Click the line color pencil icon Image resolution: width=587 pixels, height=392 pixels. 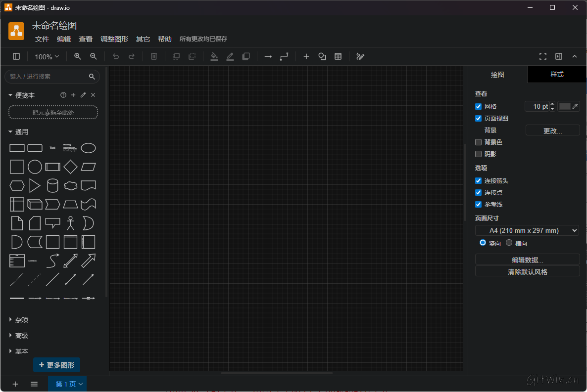[230, 56]
